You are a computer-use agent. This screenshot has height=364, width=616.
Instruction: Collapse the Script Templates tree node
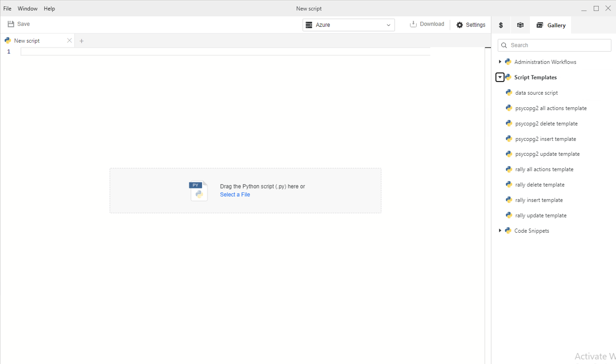pos(500,77)
